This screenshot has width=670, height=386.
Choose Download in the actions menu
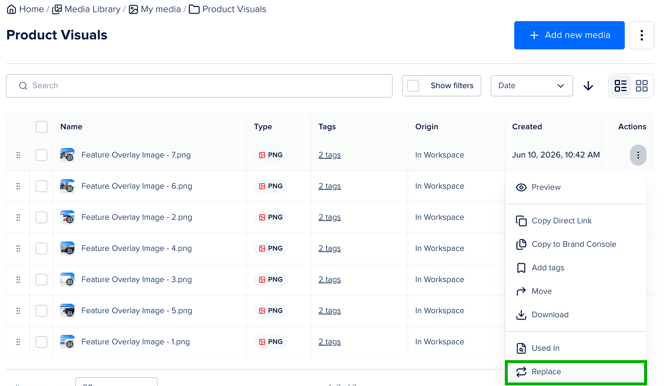pyautogui.click(x=576, y=315)
